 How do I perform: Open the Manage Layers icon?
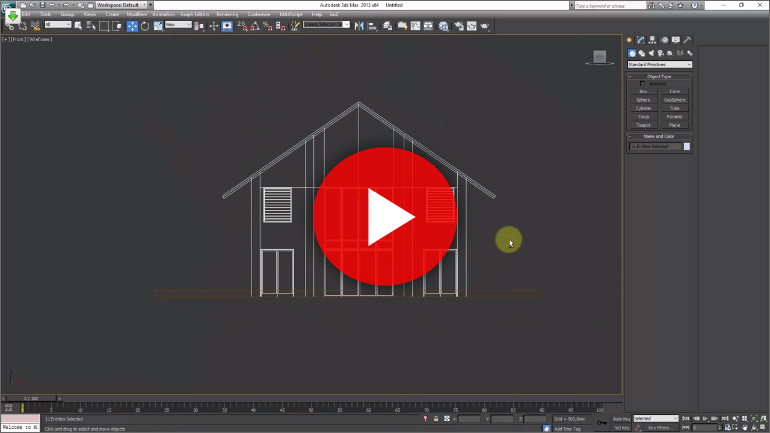click(x=387, y=26)
